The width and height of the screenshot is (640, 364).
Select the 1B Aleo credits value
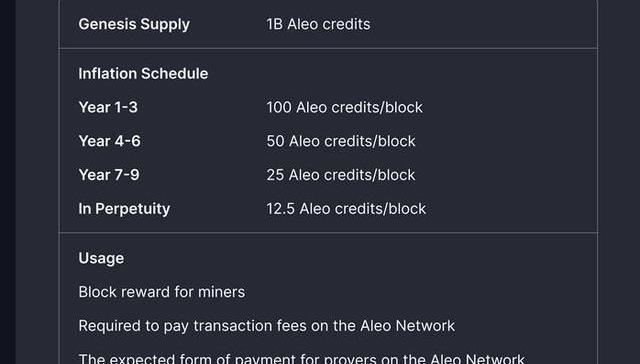tap(318, 24)
